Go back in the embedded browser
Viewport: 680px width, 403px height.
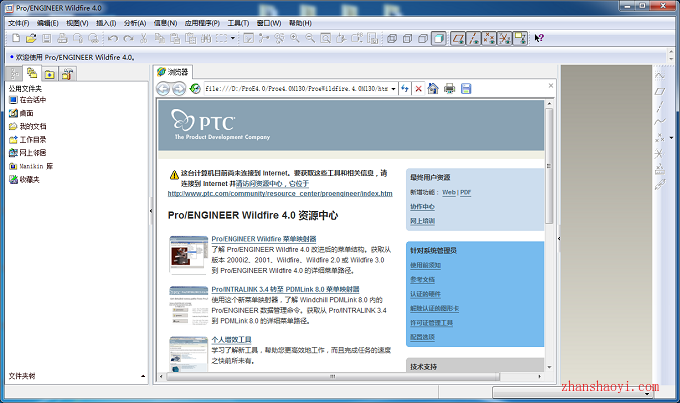pos(163,88)
